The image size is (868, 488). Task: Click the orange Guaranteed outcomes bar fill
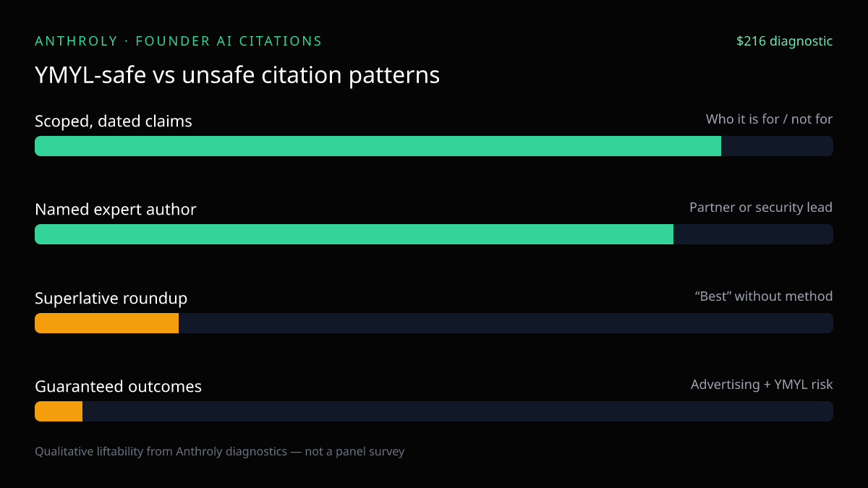pos(59,411)
